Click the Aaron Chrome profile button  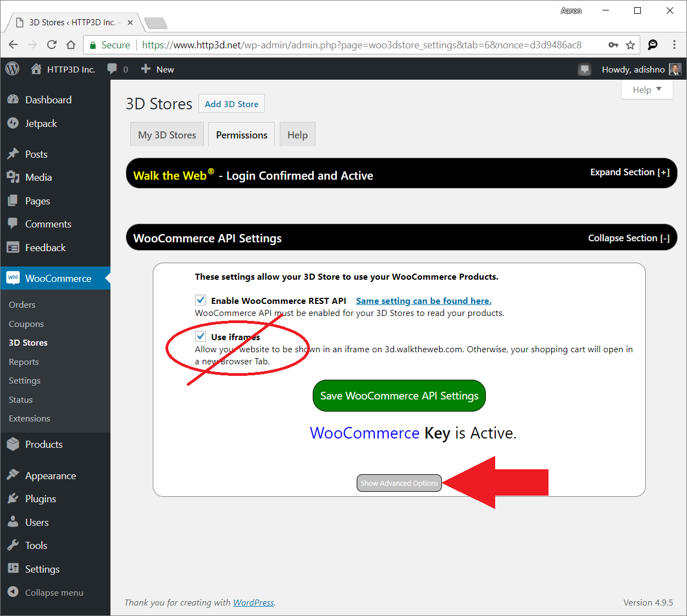coord(571,10)
